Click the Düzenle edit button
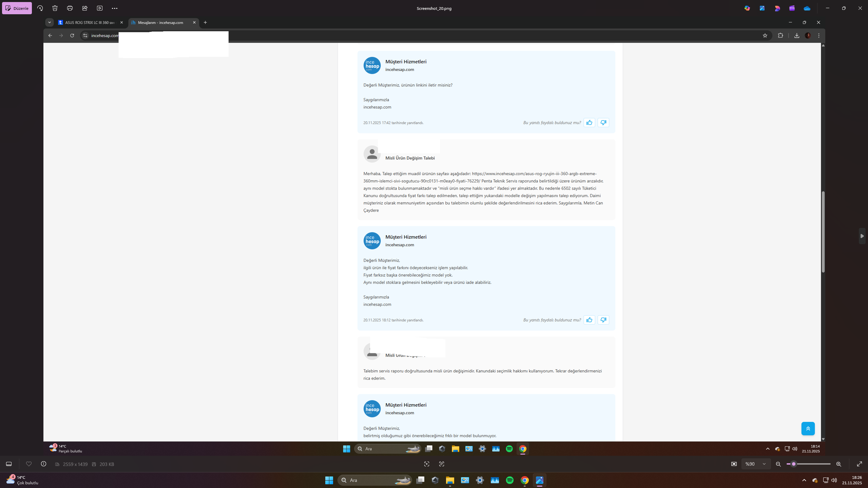Image resolution: width=868 pixels, height=488 pixels. point(17,8)
